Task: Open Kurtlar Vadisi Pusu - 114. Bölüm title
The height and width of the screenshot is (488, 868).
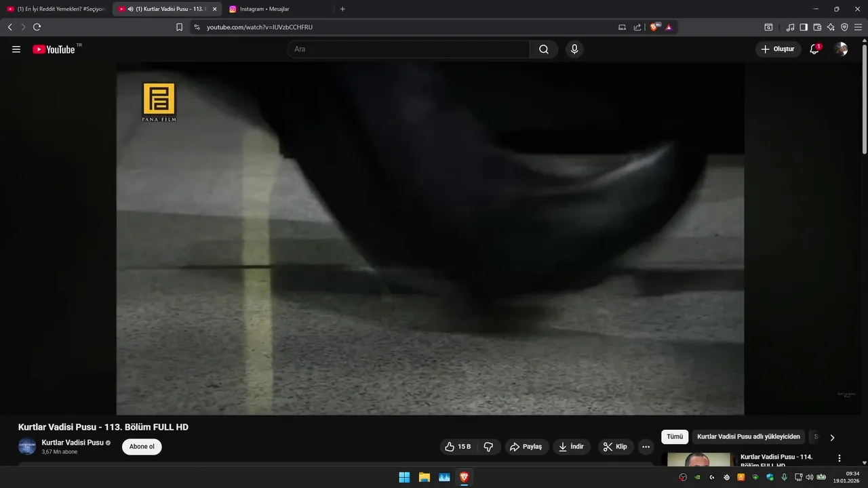Action: 776,461
